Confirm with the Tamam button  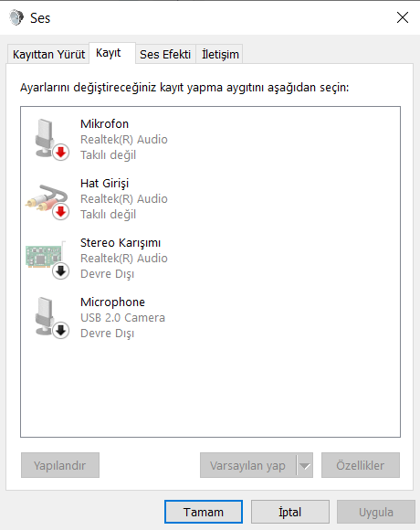(x=204, y=512)
